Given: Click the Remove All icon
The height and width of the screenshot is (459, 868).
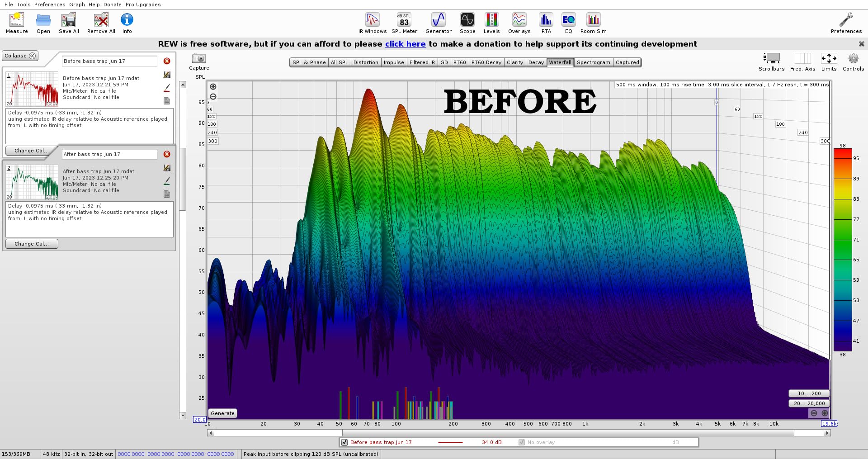Looking at the screenshot, I should [101, 23].
